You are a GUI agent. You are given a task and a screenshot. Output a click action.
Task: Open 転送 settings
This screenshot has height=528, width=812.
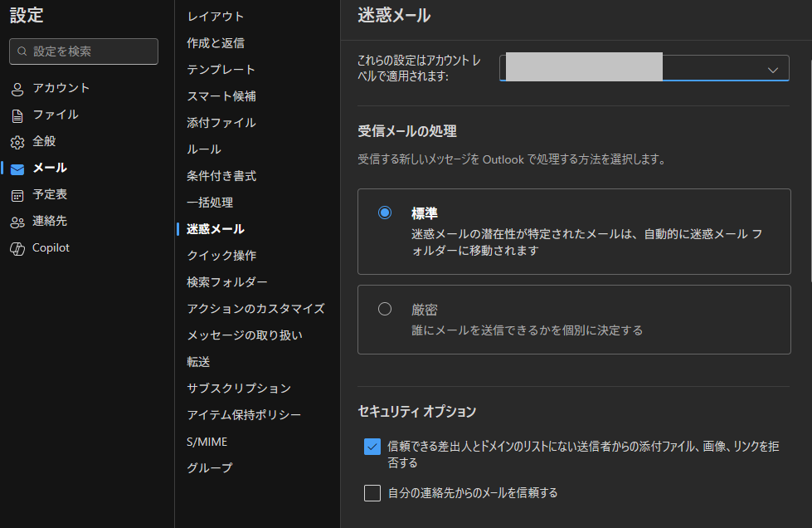[x=198, y=362]
